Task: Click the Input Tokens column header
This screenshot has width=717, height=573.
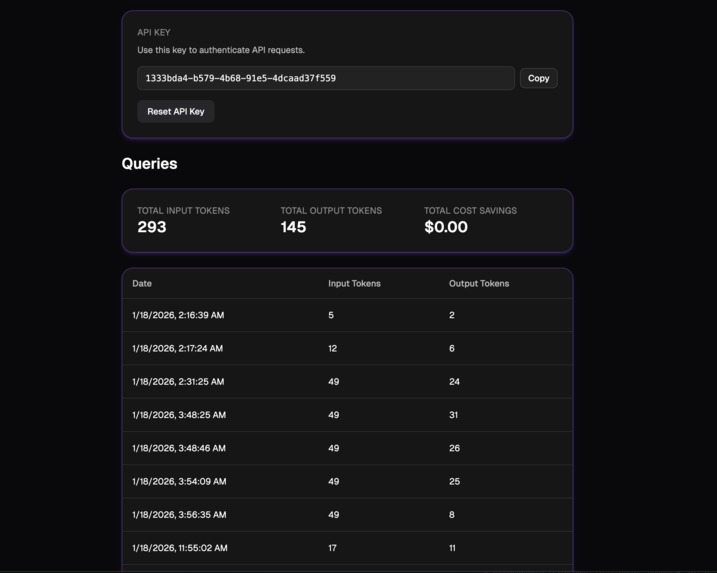Action: [x=354, y=284]
